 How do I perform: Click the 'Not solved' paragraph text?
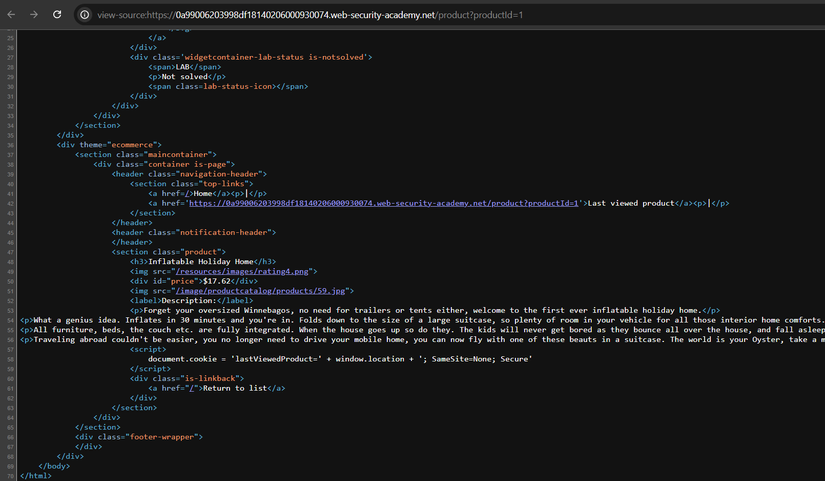(185, 77)
